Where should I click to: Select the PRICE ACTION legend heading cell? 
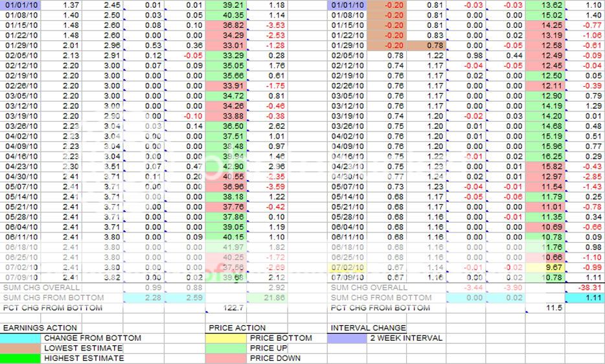[x=236, y=328]
